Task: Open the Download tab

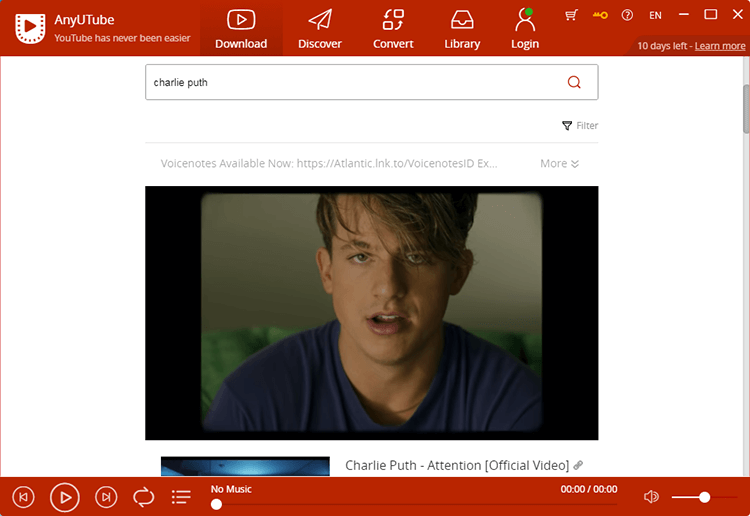Action: click(x=241, y=29)
